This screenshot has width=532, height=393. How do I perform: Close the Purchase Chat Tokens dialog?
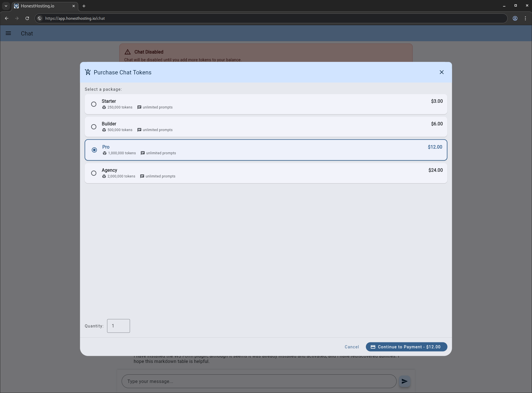click(x=441, y=72)
